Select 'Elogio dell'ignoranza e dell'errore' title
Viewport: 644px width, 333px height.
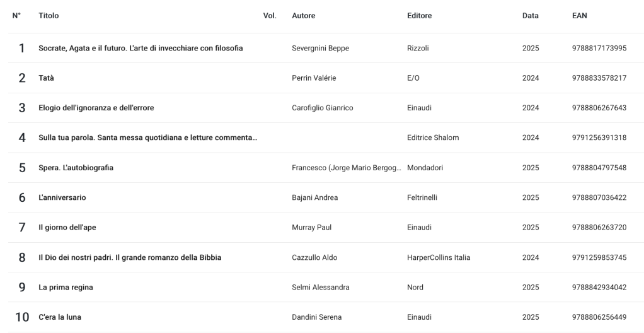[96, 108]
